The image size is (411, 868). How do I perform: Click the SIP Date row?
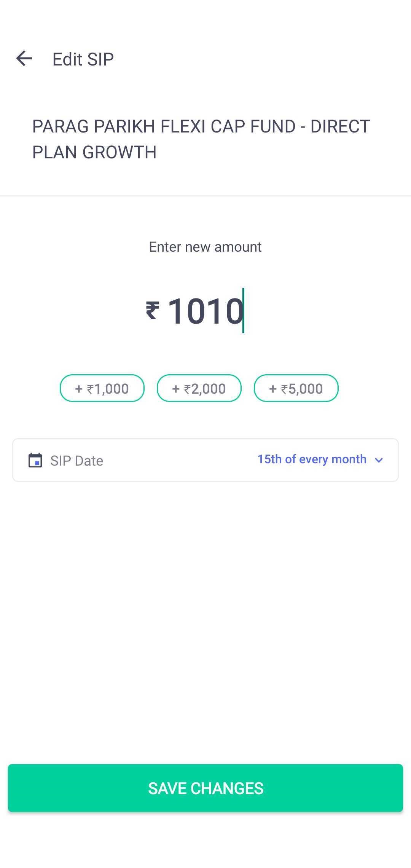(x=205, y=460)
